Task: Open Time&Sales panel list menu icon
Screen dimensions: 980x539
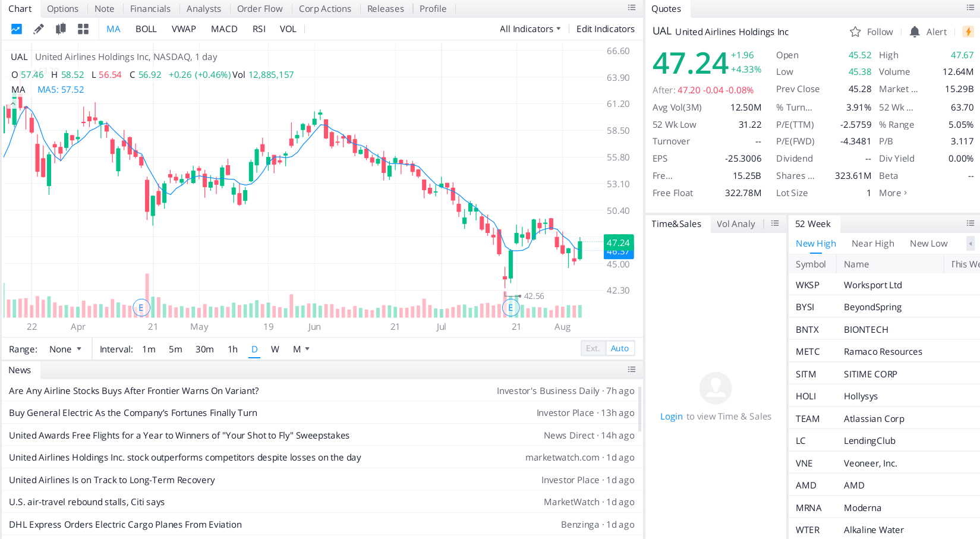Action: tap(775, 223)
